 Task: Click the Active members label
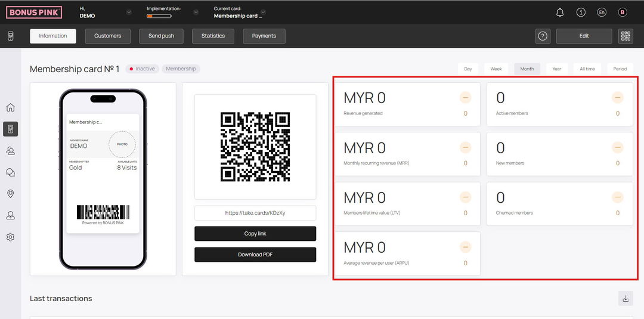(x=512, y=113)
